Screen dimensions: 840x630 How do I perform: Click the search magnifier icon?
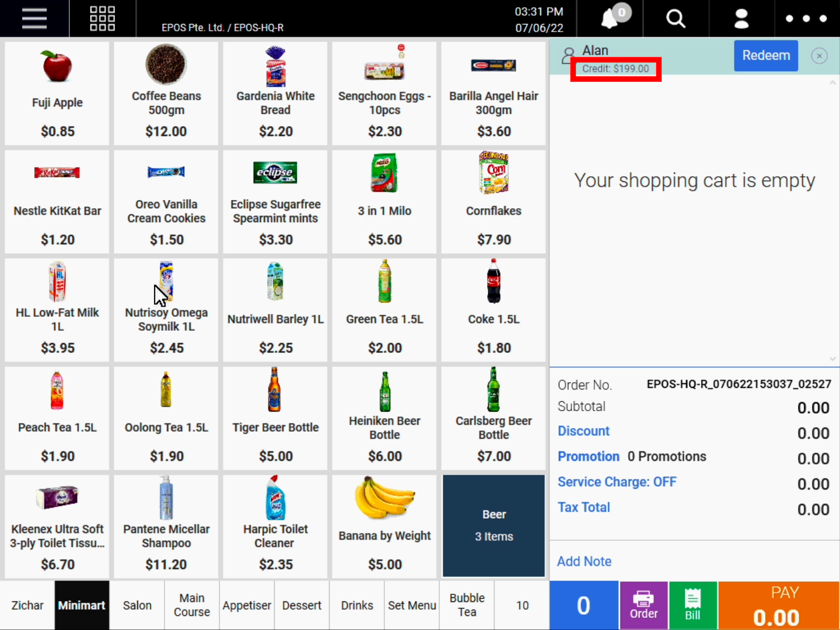[675, 19]
